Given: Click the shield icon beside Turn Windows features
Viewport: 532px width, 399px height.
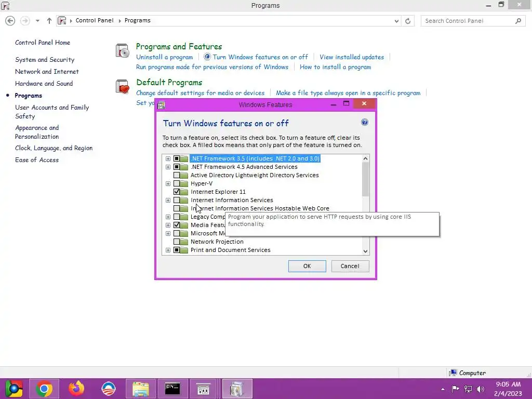Looking at the screenshot, I should pyautogui.click(x=207, y=57).
